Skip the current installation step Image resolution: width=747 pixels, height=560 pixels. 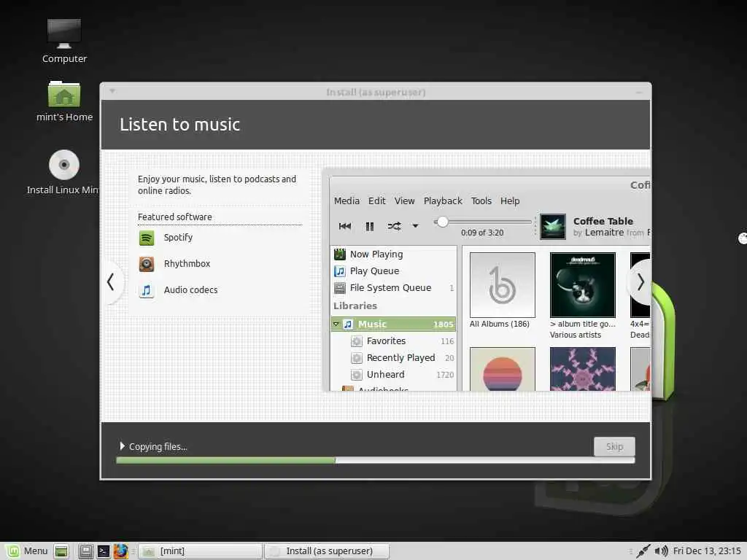coord(614,446)
